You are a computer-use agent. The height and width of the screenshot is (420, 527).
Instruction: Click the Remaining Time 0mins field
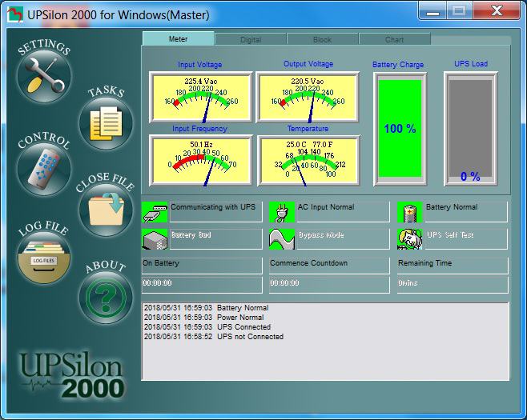(x=453, y=285)
